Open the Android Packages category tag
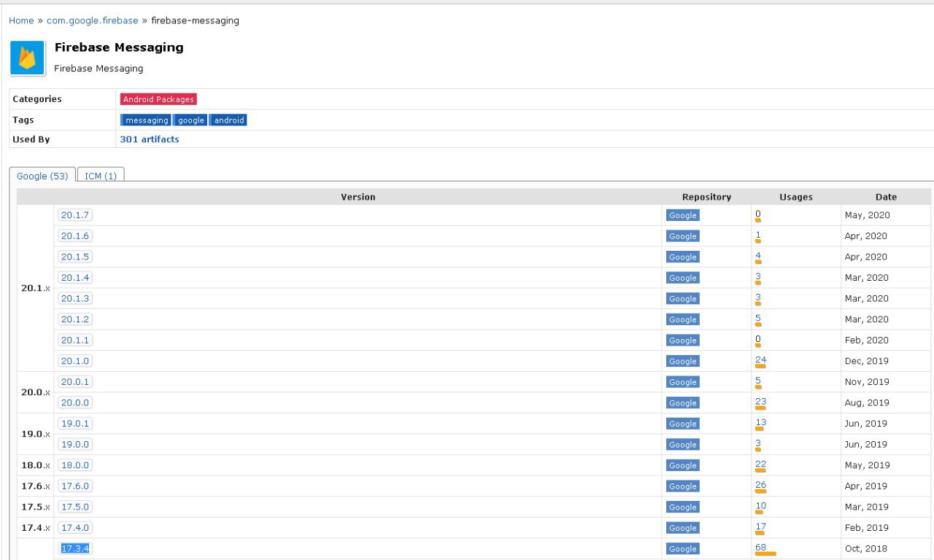Screen dimensions: 934x560 pyautogui.click(x=158, y=99)
